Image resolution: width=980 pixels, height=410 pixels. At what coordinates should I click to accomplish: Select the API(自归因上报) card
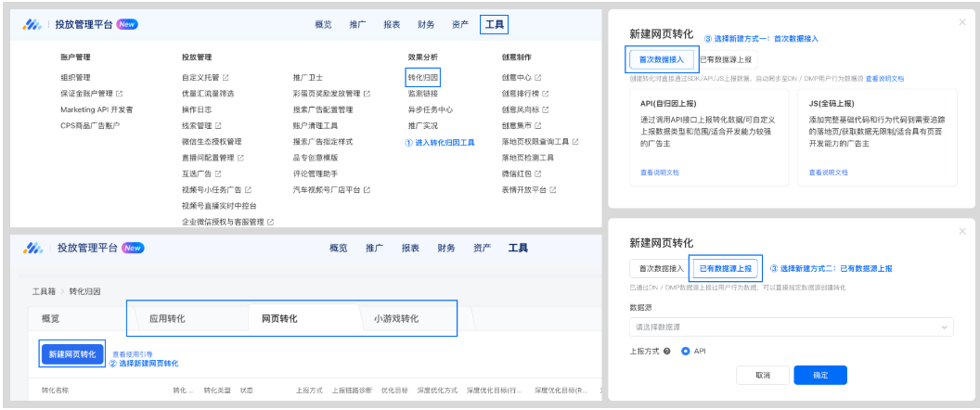[x=709, y=137]
